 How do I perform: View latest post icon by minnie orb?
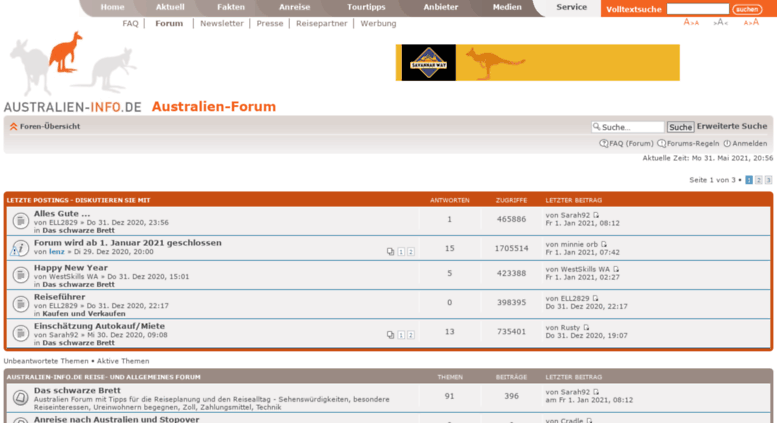pos(604,244)
